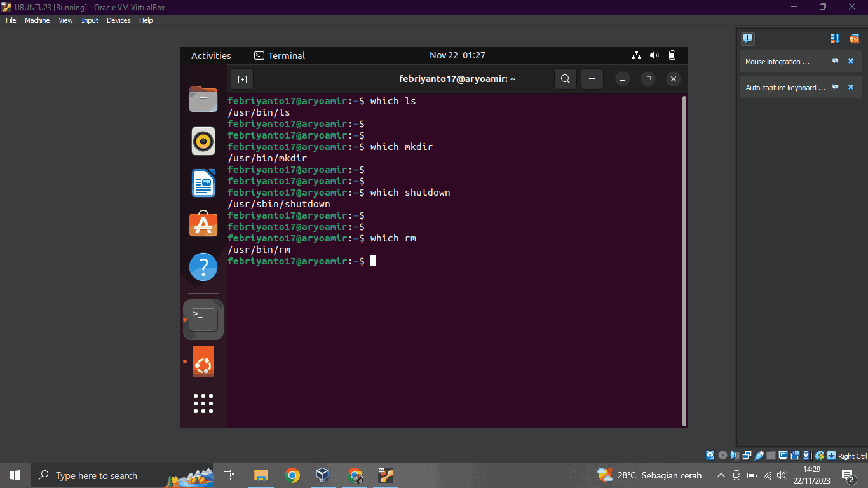Click the sort notifications icon
868x488 pixels.
point(835,38)
